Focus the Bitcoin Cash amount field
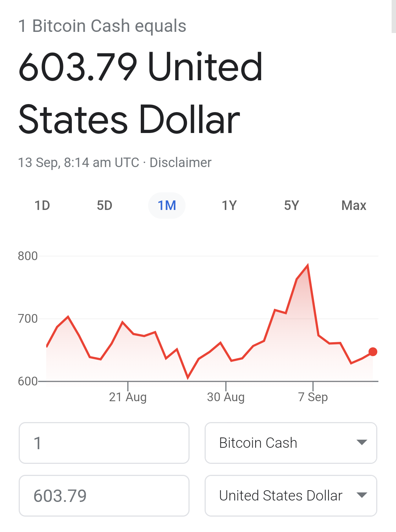 (x=104, y=443)
